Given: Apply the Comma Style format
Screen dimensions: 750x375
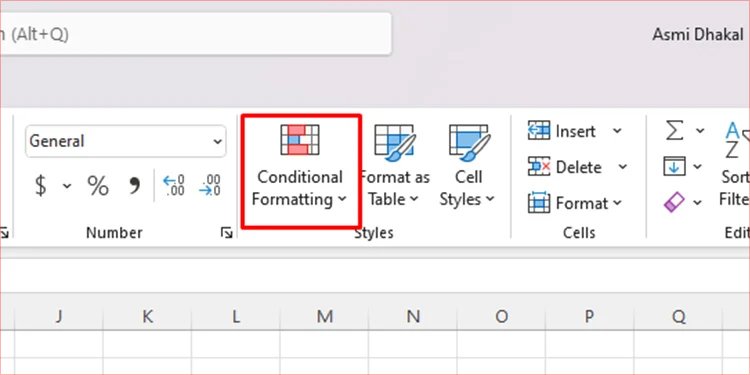Looking at the screenshot, I should (135, 186).
